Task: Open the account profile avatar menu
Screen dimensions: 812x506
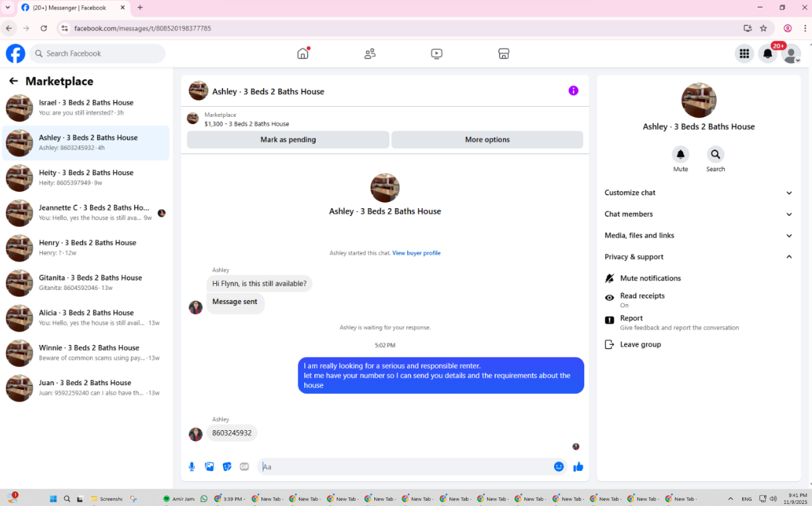Action: (792, 54)
